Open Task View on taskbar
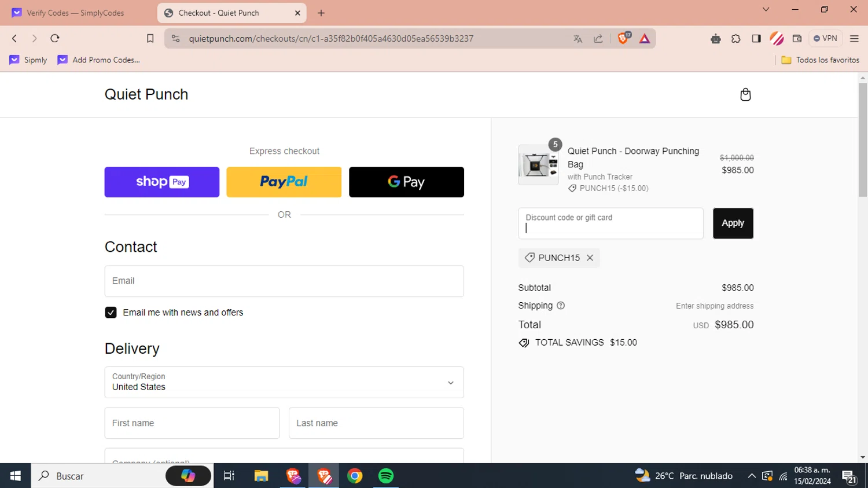This screenshot has width=868, height=488. 229,476
